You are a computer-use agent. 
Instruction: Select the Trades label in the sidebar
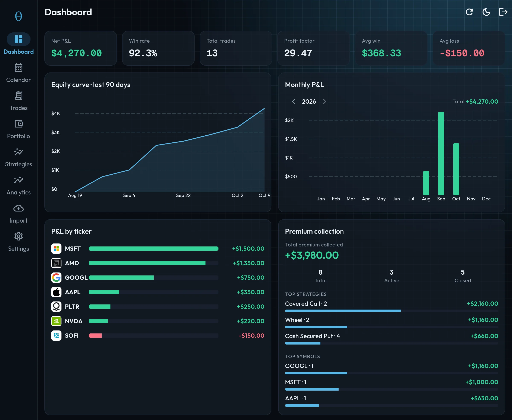point(19,108)
